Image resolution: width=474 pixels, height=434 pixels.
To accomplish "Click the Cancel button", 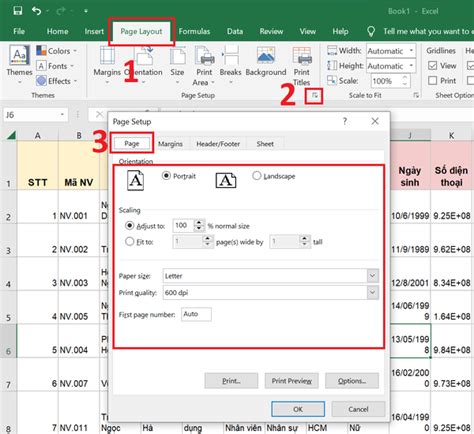I will pyautogui.click(x=358, y=409).
